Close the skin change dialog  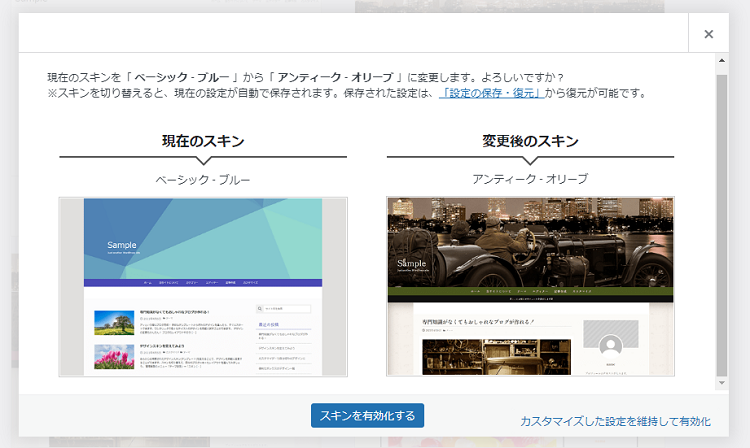coord(708,33)
